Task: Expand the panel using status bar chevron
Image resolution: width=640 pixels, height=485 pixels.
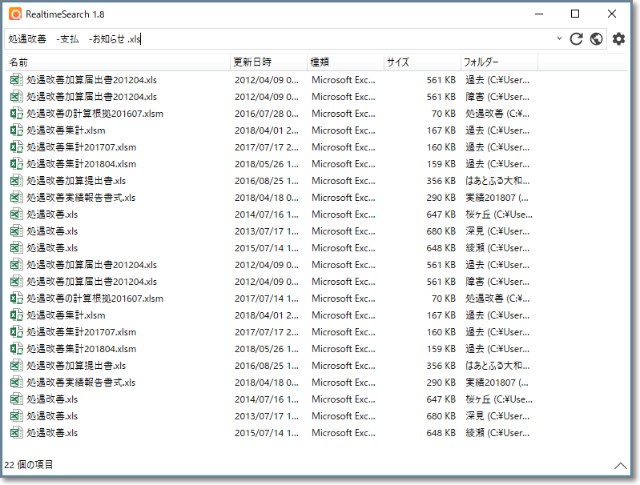Action: [x=621, y=465]
